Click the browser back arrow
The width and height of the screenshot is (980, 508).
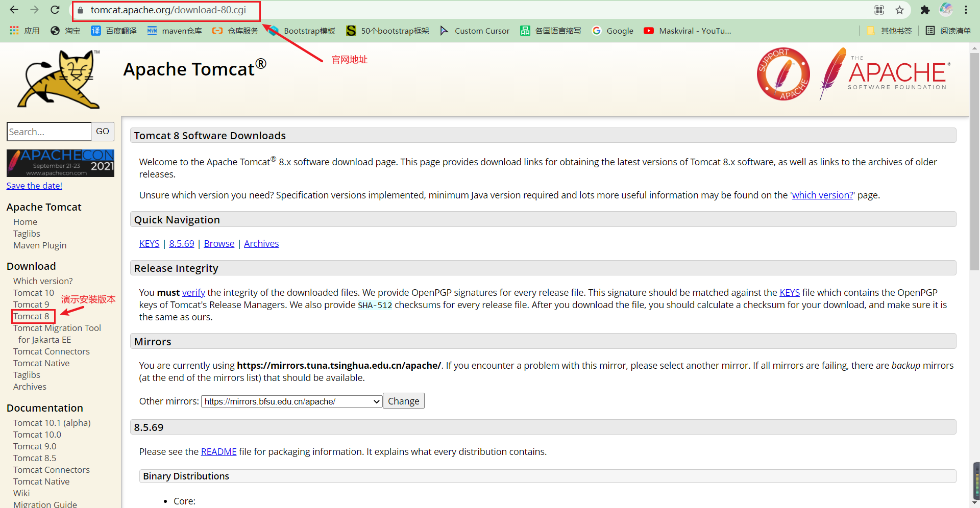pyautogui.click(x=14, y=10)
